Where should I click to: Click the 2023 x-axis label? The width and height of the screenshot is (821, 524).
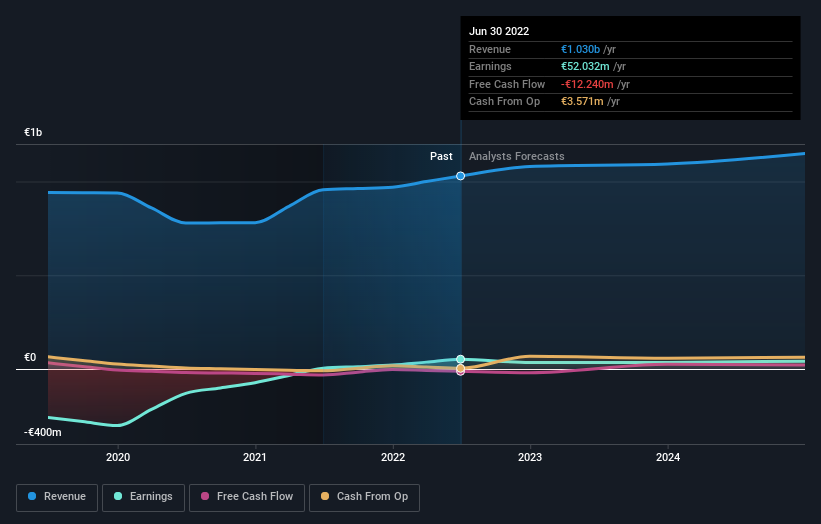(x=530, y=458)
